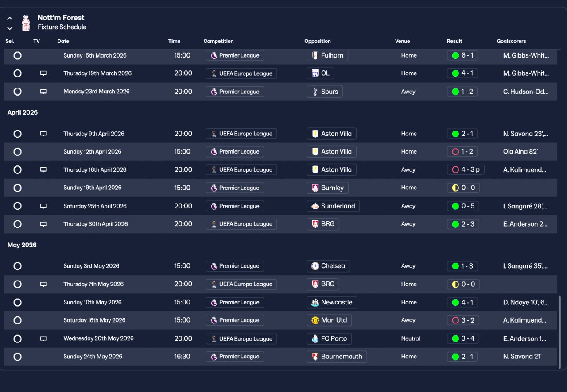Click the Chelsea club badge
Screen dimensions: 567x392
tap(315, 266)
